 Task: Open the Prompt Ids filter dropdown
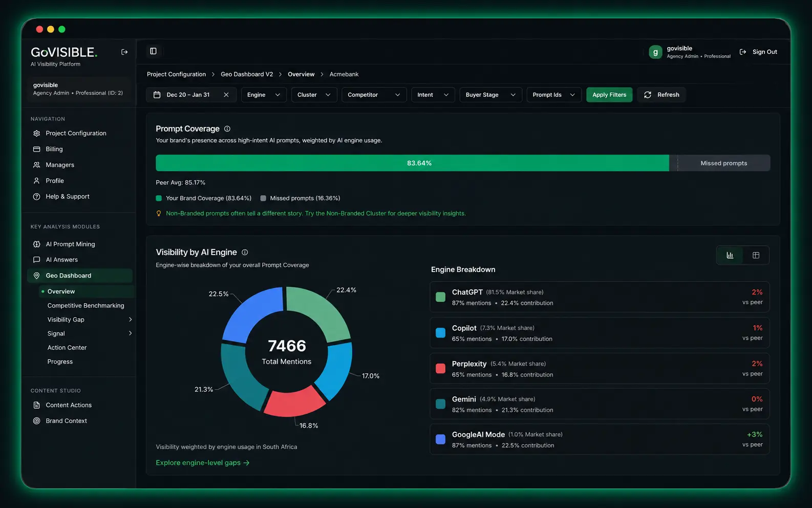point(554,95)
